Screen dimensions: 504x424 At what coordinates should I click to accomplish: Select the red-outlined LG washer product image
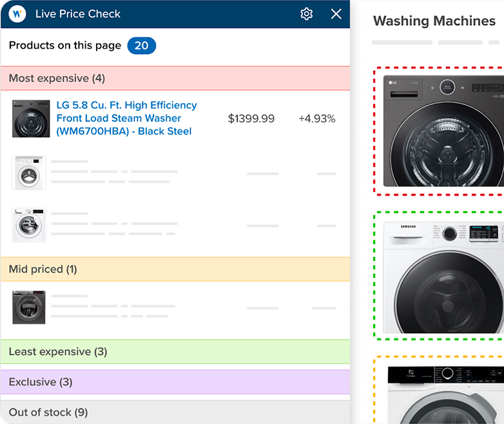443,130
